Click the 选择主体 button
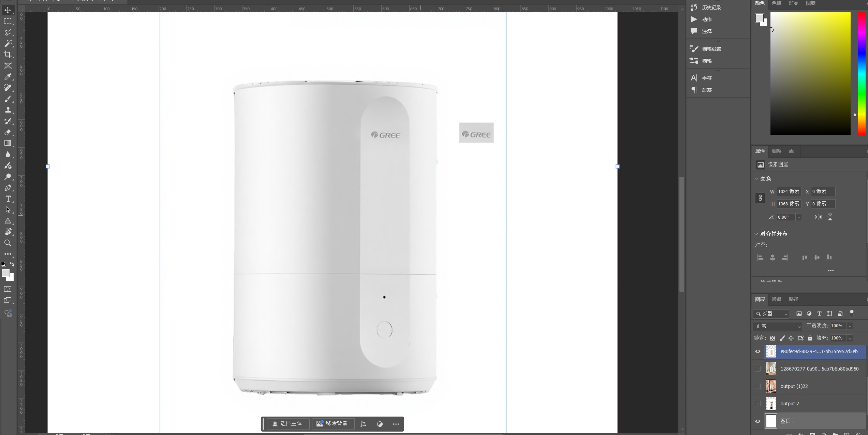The image size is (868, 435). coord(287,424)
